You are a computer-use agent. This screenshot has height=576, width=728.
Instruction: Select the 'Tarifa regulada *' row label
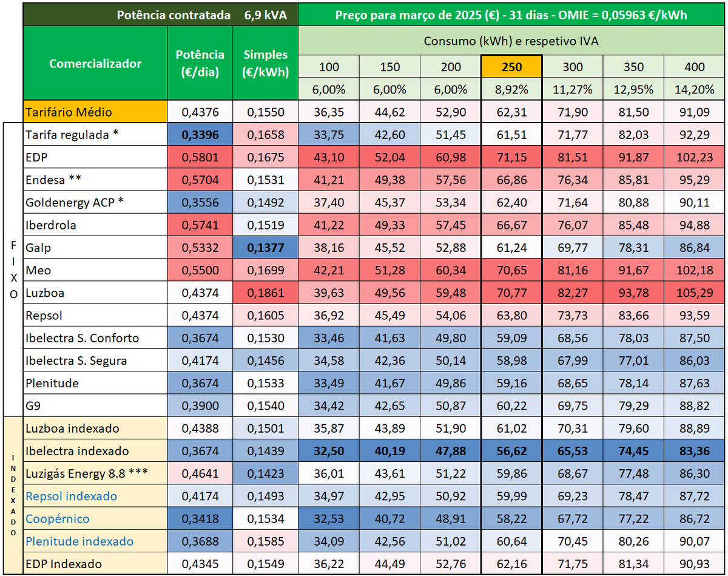click(95, 134)
